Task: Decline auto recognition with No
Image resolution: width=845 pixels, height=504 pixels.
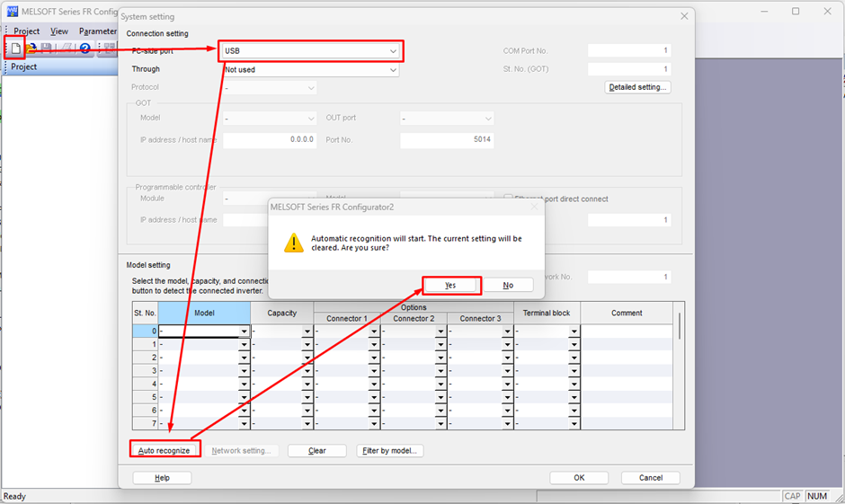Action: (x=508, y=285)
